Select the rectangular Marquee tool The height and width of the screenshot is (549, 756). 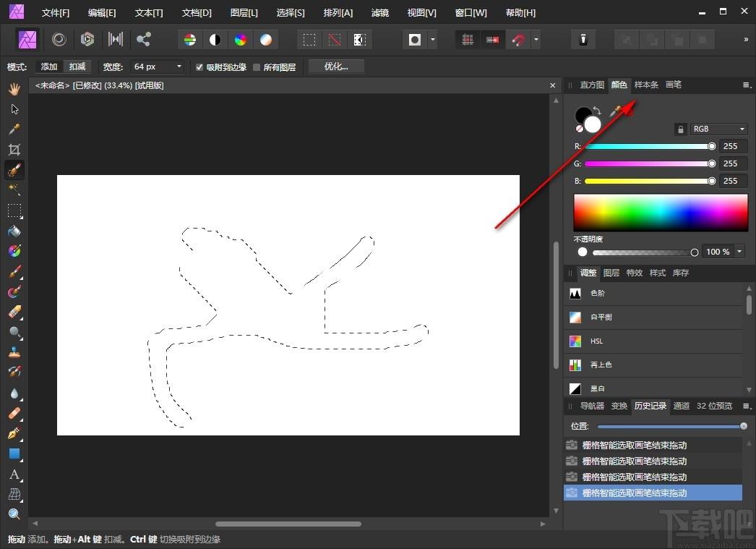[x=14, y=210]
